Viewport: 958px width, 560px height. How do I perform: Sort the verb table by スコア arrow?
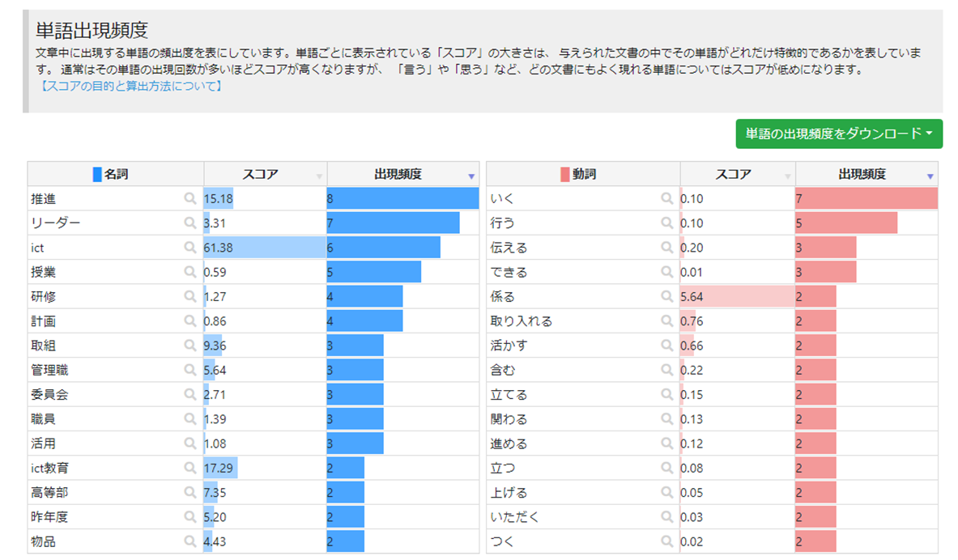pyautogui.click(x=787, y=176)
